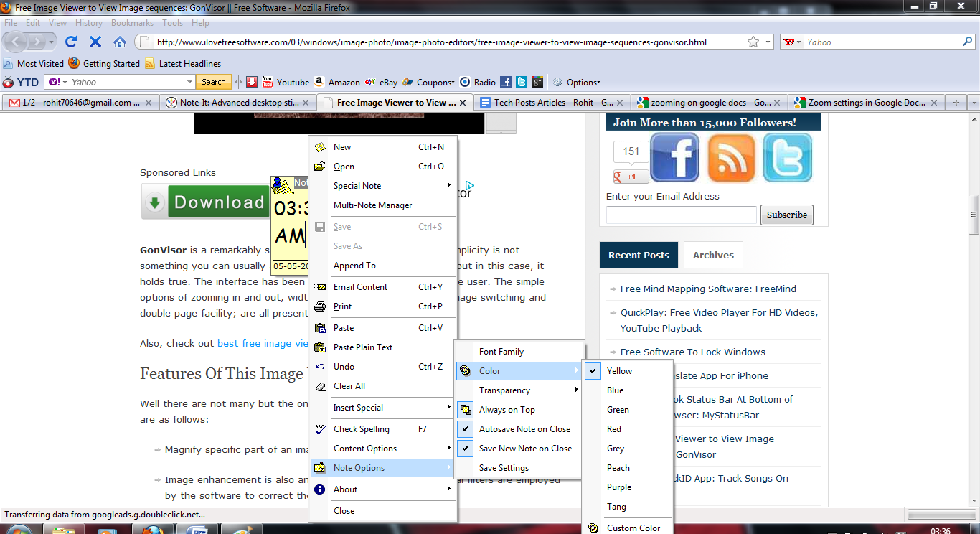This screenshot has height=534, width=980.
Task: Stop page loading with X icon
Action: pyautogui.click(x=95, y=42)
